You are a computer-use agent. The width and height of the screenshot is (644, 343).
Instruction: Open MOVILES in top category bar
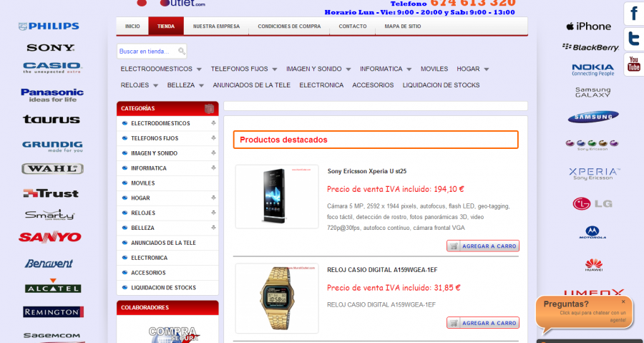tap(434, 69)
